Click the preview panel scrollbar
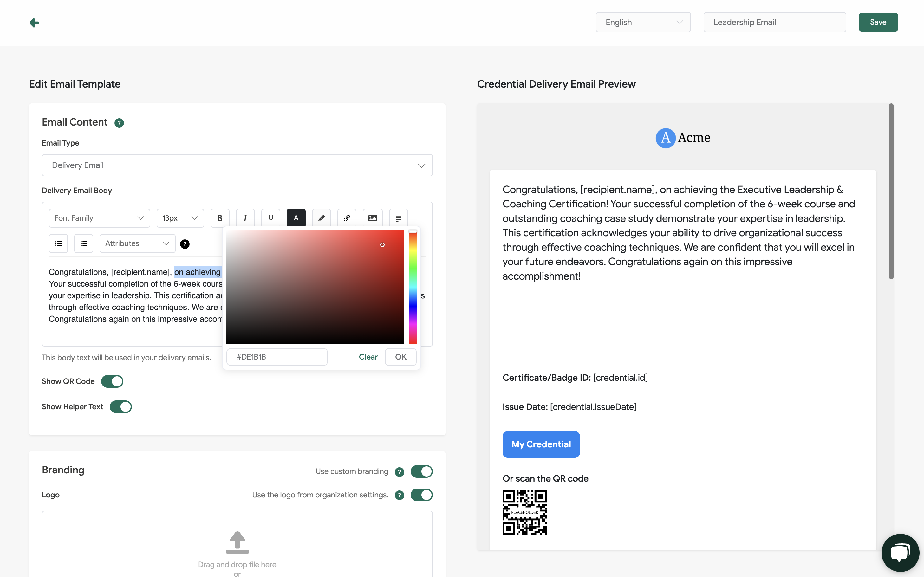This screenshot has width=924, height=577. coord(891,191)
